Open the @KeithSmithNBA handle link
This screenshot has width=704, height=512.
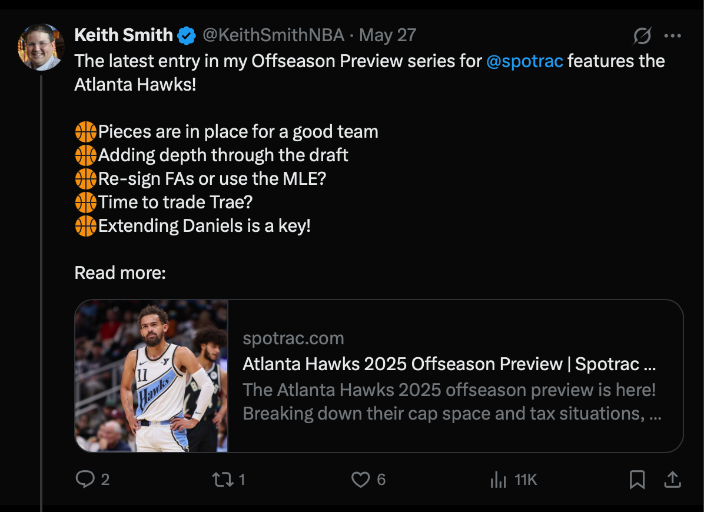point(273,36)
